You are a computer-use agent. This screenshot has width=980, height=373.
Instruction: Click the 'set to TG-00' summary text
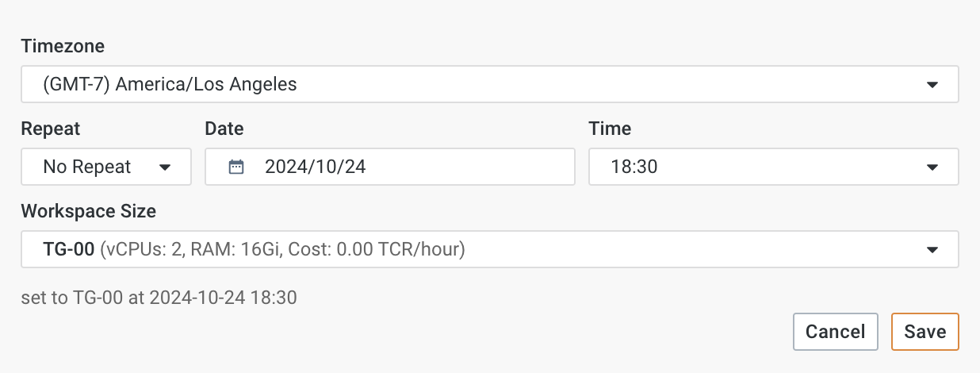click(159, 298)
